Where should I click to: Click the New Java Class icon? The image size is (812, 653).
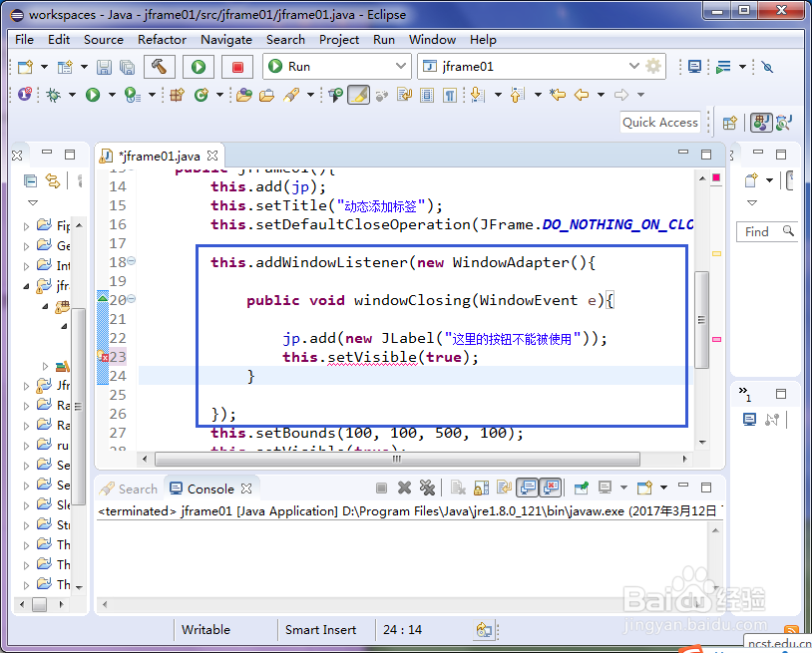tap(201, 95)
